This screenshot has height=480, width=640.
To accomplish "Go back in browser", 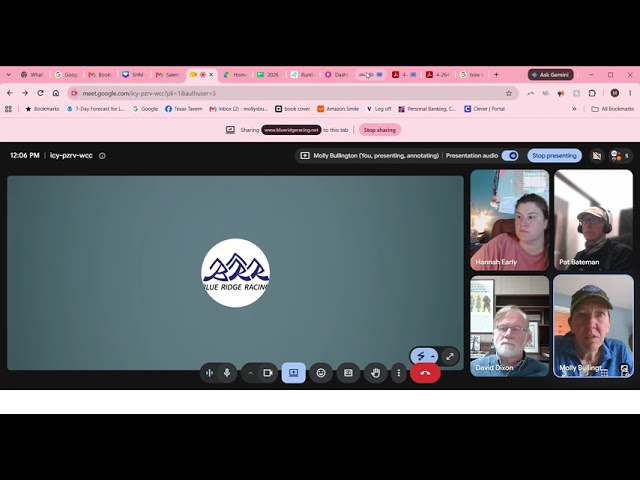I will tap(10, 93).
